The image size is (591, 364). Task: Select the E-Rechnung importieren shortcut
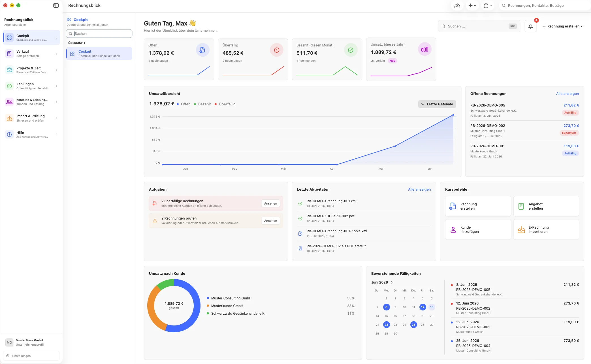(546, 229)
